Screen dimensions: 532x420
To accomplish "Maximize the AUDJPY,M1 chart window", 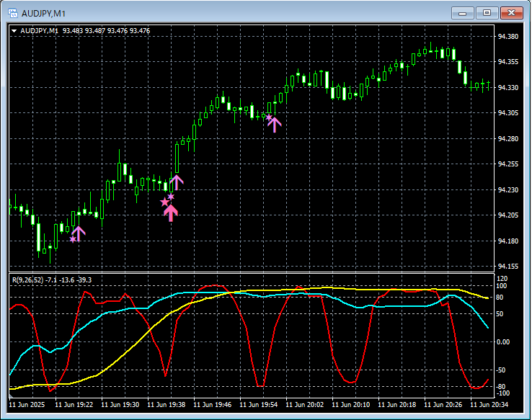I will point(487,13).
